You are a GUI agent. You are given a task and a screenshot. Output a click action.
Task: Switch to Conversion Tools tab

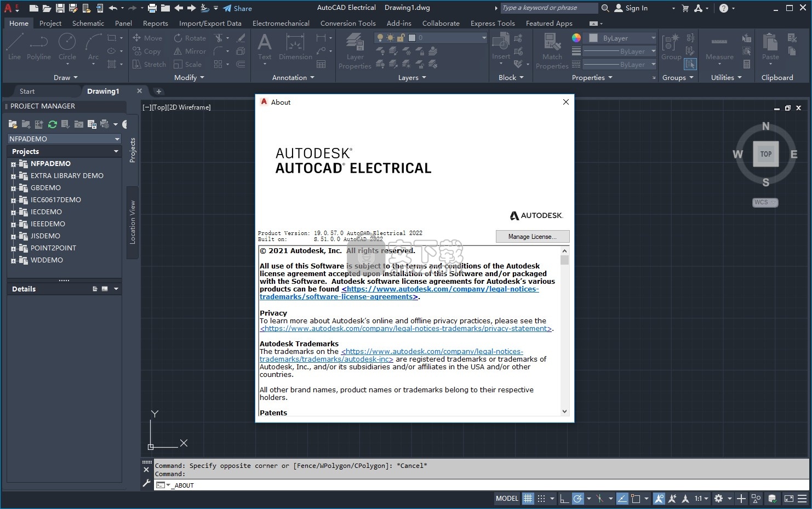coord(348,23)
